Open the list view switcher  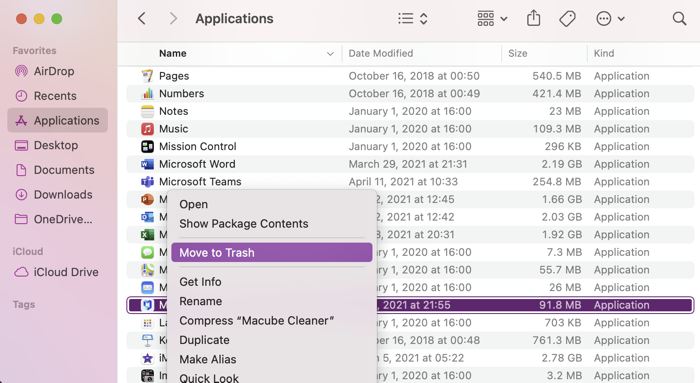tap(412, 19)
